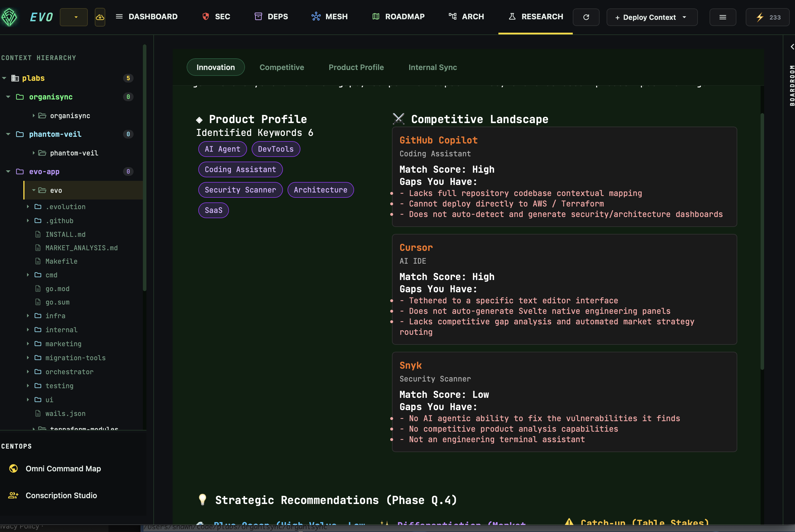
Task: Click the Coding Assistant keyword tag
Action: pos(241,169)
